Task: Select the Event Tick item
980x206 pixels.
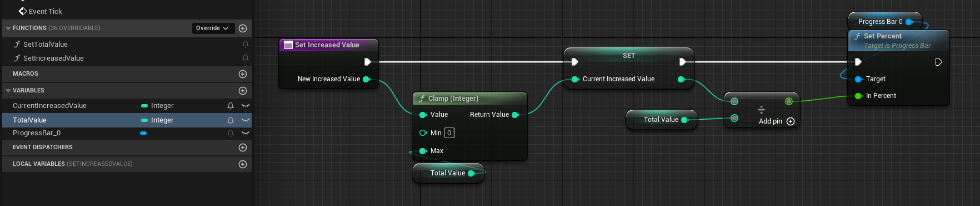Action: [x=40, y=11]
